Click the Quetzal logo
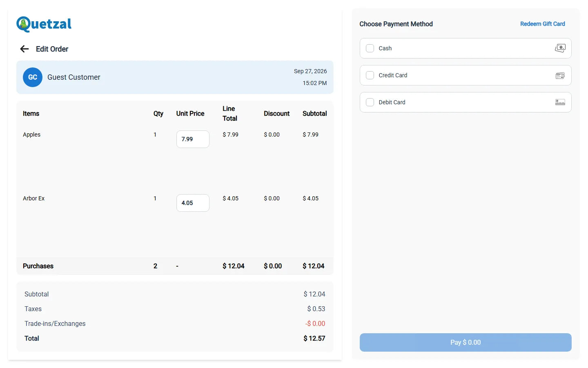The height and width of the screenshot is (368, 588). pyautogui.click(x=44, y=24)
